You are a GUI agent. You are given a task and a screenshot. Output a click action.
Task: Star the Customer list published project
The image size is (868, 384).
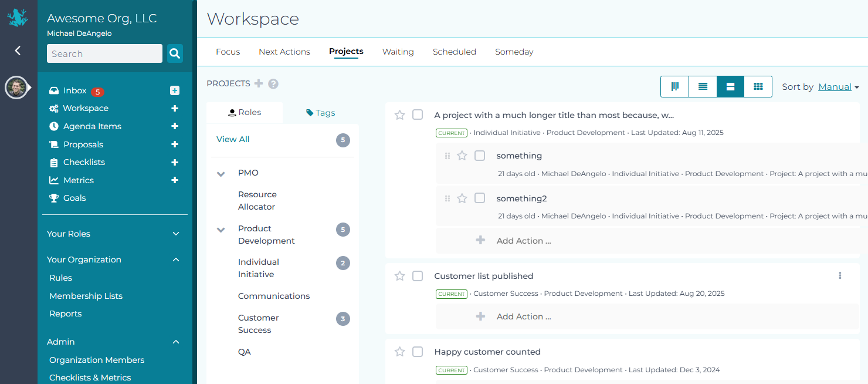click(x=399, y=276)
